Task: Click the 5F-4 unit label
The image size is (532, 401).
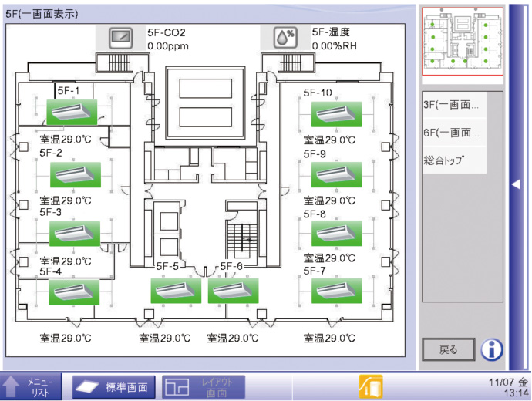Action: point(51,271)
